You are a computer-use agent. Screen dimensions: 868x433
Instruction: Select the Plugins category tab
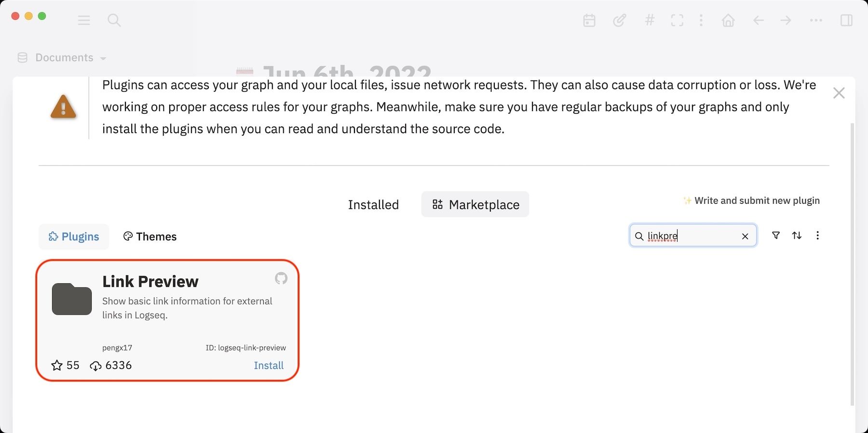pos(74,237)
